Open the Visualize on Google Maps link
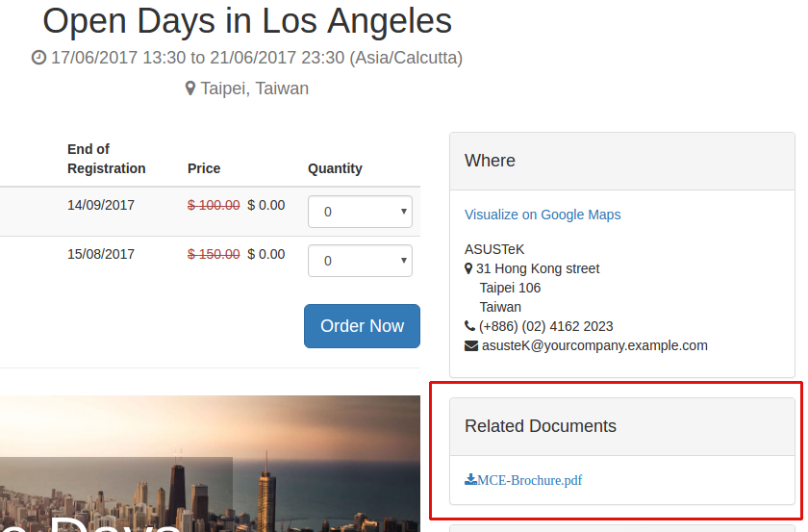Screen dimensions: 808x532 coord(543,215)
